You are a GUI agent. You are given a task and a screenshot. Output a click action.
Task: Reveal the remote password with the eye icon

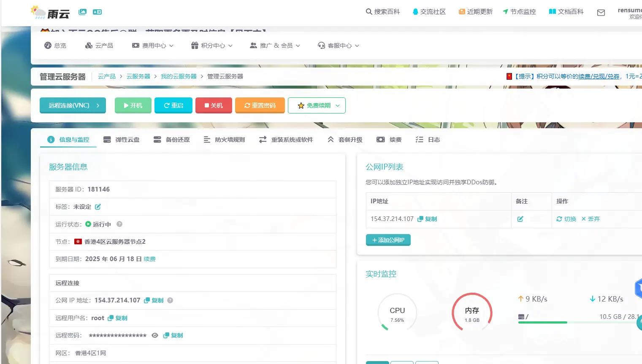pyautogui.click(x=155, y=335)
